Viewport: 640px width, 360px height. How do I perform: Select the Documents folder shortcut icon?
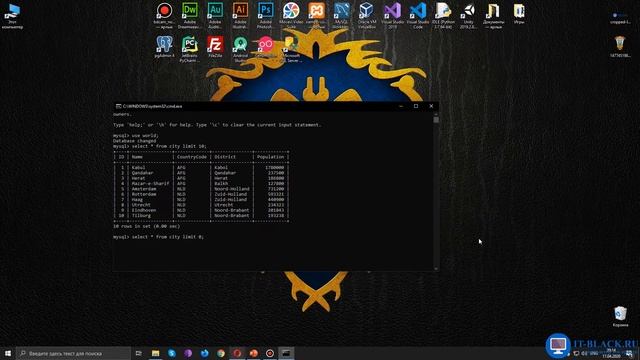click(493, 15)
